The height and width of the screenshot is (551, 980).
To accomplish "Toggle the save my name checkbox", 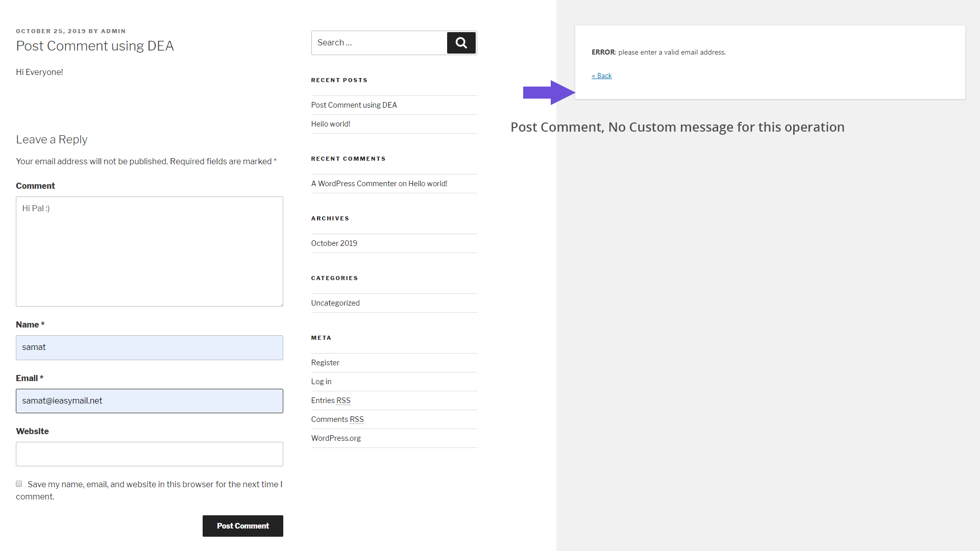I will pyautogui.click(x=19, y=484).
